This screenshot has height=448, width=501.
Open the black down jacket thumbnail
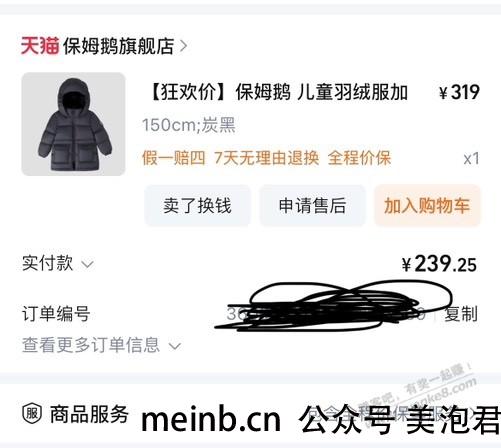click(73, 124)
